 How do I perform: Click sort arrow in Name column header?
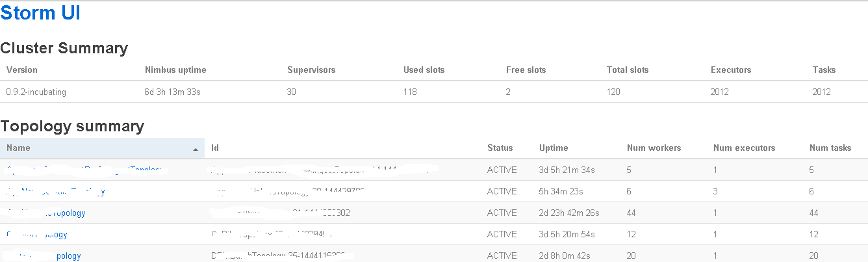click(196, 149)
